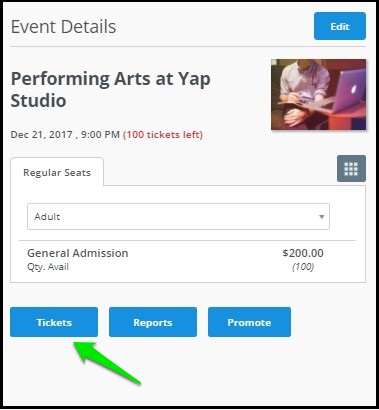Click the $200.00 price
Image resolution: width=379 pixels, height=410 pixels.
tap(303, 253)
